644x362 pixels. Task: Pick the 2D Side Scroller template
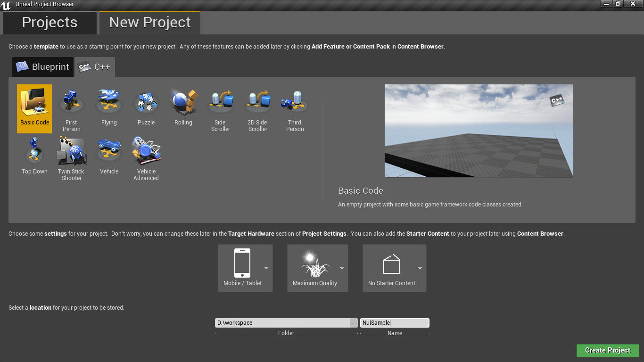click(x=258, y=109)
